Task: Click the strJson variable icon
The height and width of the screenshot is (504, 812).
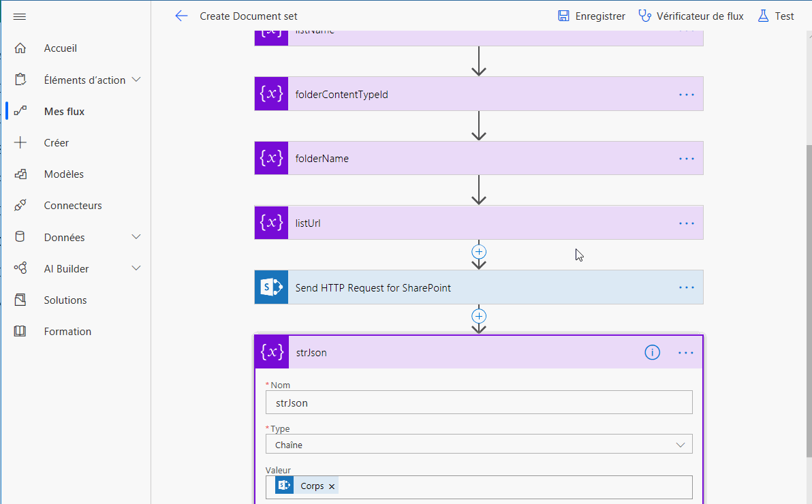Action: click(x=272, y=352)
